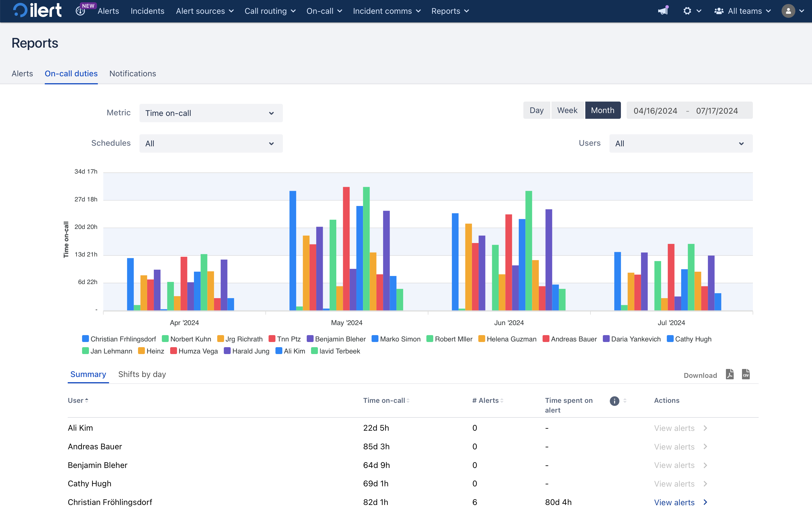Click the user avatar icon

788,11
